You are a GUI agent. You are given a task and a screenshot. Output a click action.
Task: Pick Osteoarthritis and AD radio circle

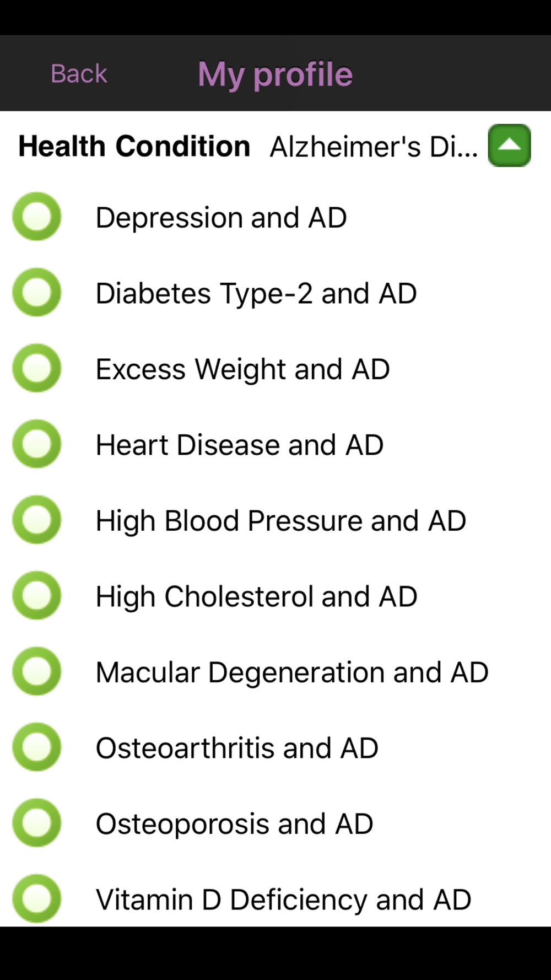click(x=37, y=747)
